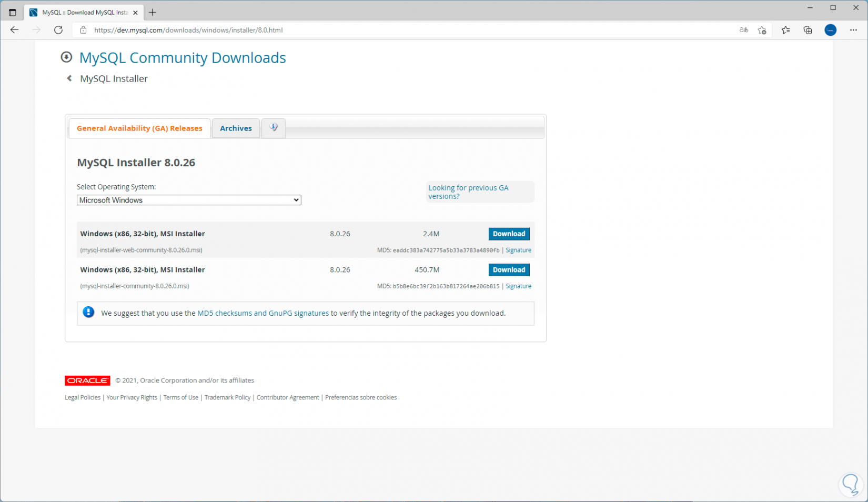Select the mysql-installer-web-community-8.0.26.0.msi filename
868x502 pixels.
141,250
